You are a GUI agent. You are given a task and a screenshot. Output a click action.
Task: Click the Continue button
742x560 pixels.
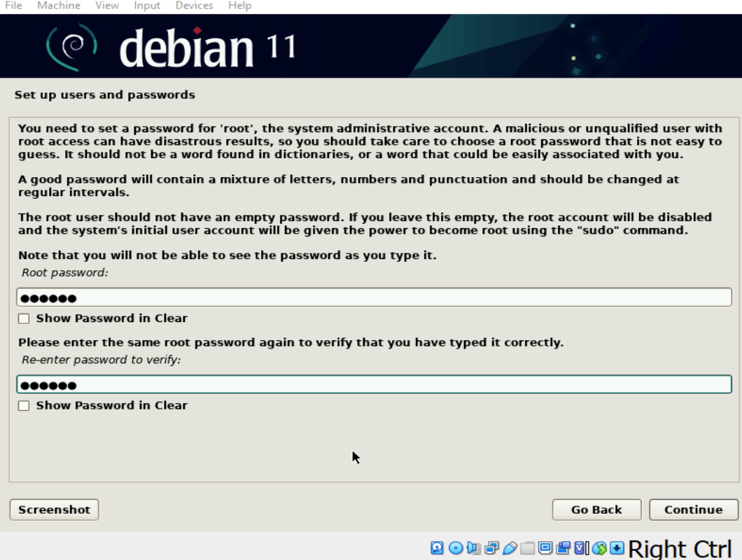[x=693, y=509]
